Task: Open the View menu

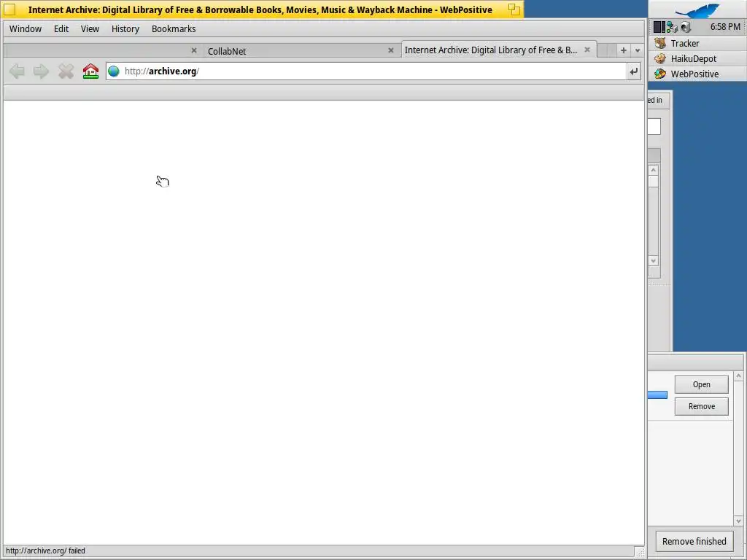Action: click(x=90, y=28)
